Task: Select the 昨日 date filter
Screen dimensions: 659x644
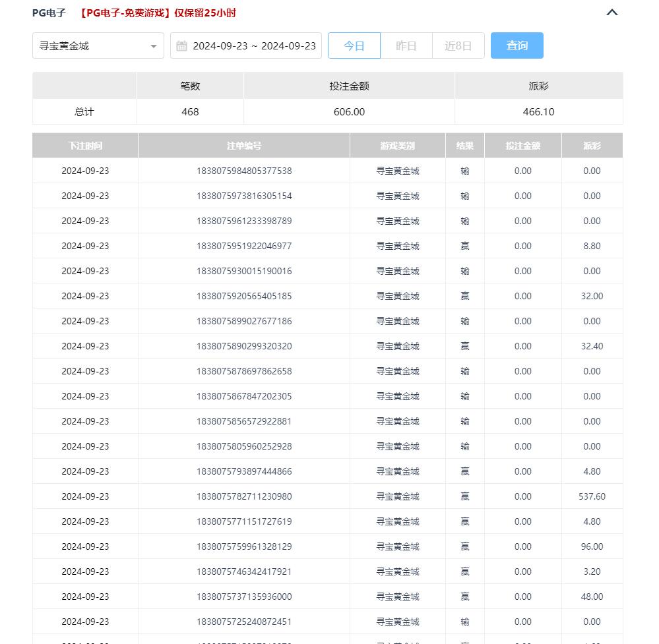Action: click(x=406, y=46)
